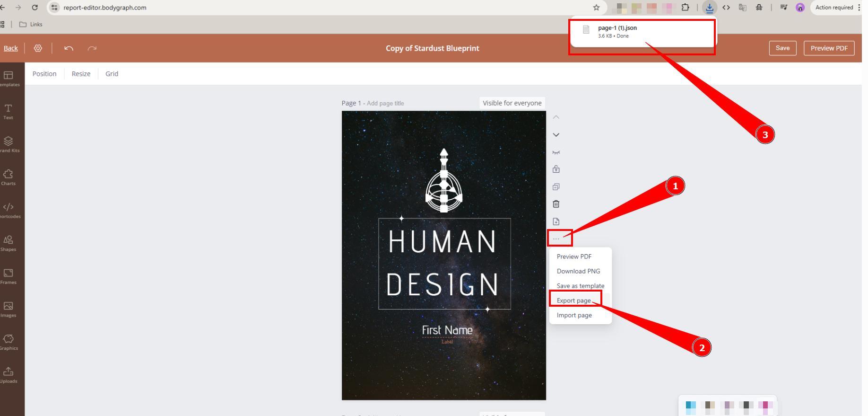
Task: Open the Grid options
Action: (x=112, y=74)
